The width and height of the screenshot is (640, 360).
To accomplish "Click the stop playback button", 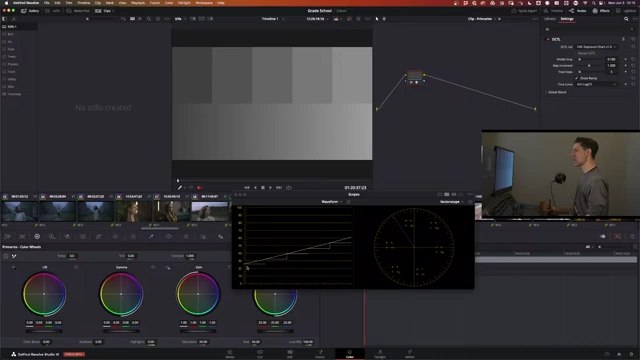I will [263, 188].
